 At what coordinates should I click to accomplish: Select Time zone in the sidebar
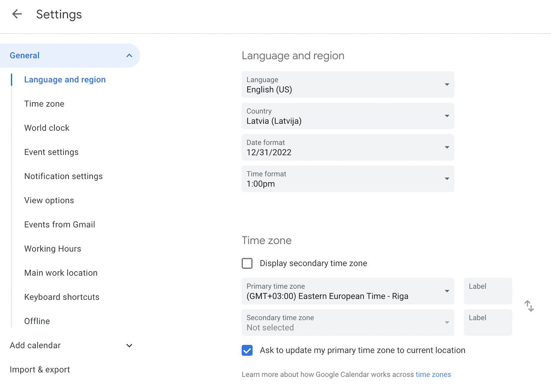(x=44, y=104)
